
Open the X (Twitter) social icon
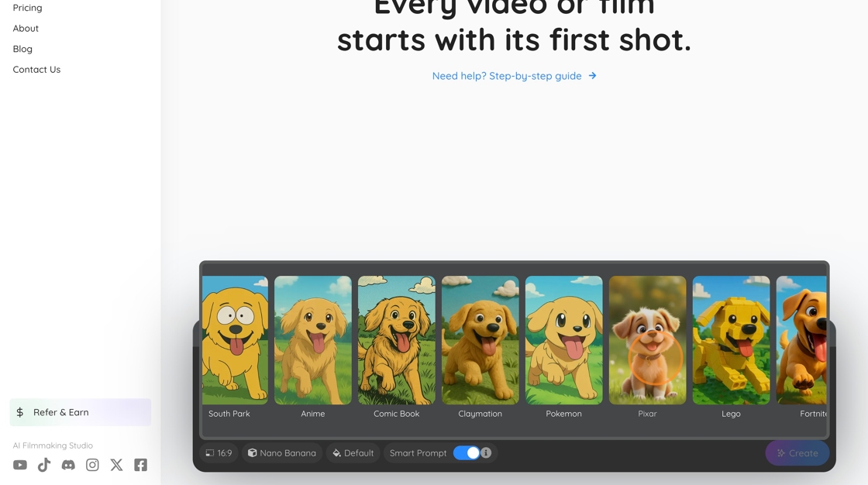click(x=116, y=465)
